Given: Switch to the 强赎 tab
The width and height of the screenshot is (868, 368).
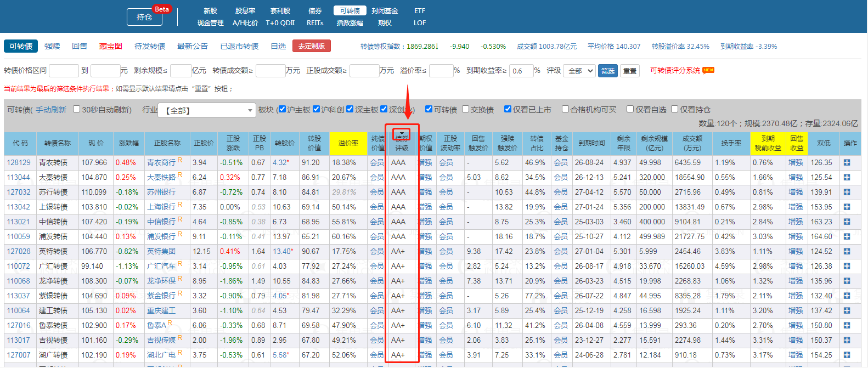Looking at the screenshot, I should pos(52,46).
